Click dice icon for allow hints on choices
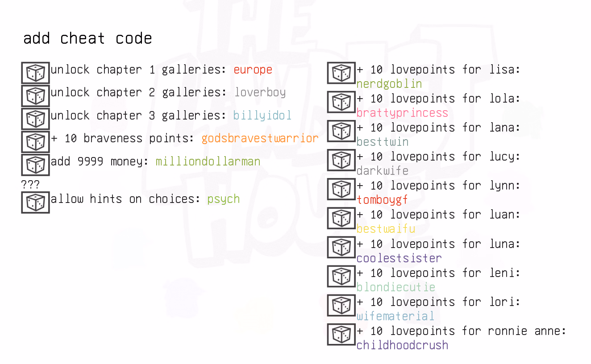 click(35, 202)
